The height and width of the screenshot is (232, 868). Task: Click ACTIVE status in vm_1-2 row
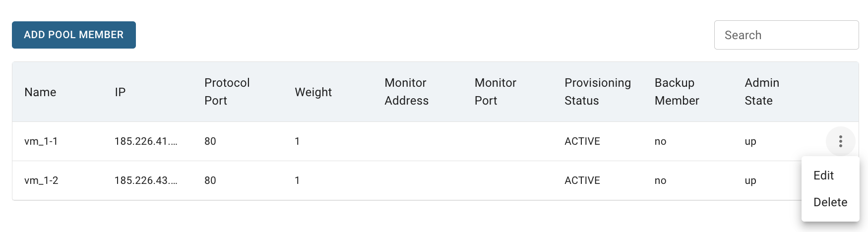(582, 180)
